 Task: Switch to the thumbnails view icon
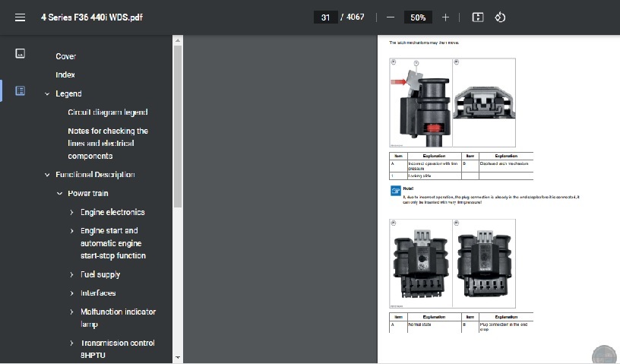tap(21, 53)
